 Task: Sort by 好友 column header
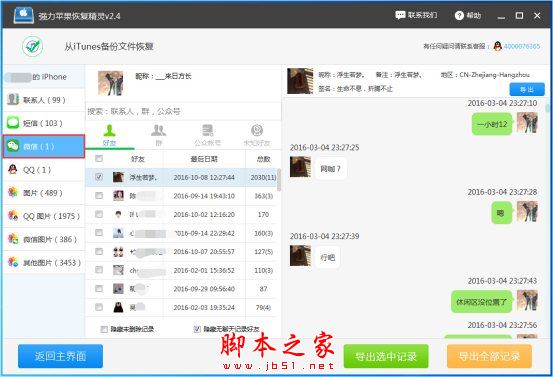(138, 159)
